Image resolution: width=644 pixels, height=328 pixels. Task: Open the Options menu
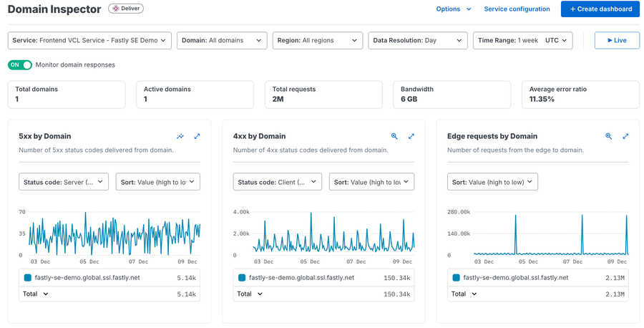point(454,9)
